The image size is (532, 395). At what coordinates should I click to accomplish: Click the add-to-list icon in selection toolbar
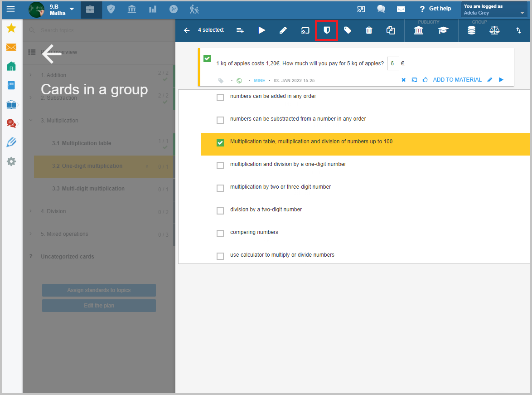[240, 30]
